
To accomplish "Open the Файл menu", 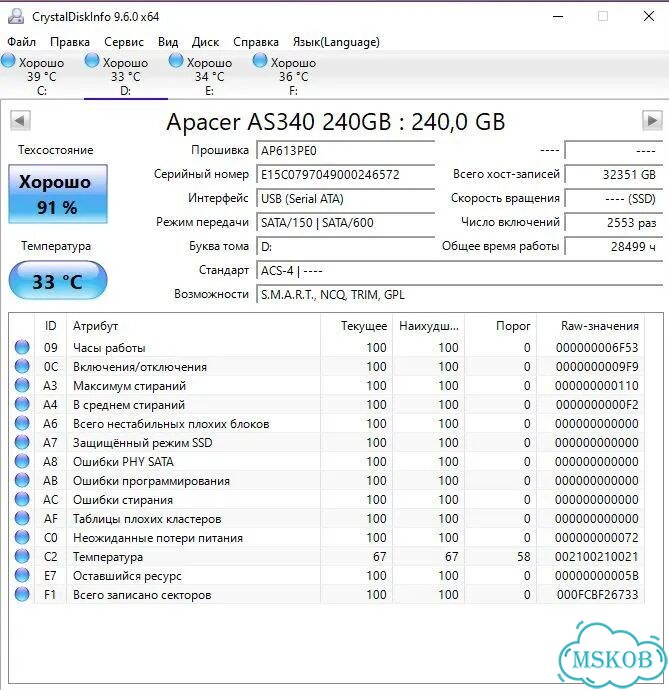I will point(22,42).
